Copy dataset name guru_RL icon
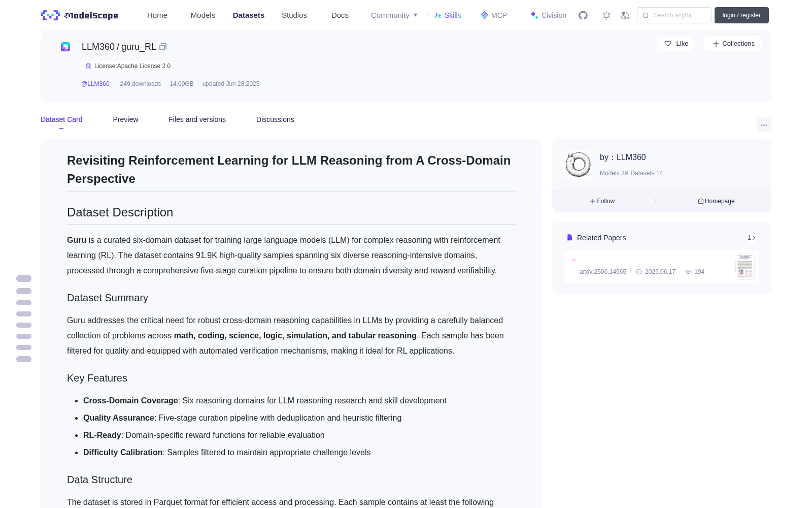 pos(163,47)
